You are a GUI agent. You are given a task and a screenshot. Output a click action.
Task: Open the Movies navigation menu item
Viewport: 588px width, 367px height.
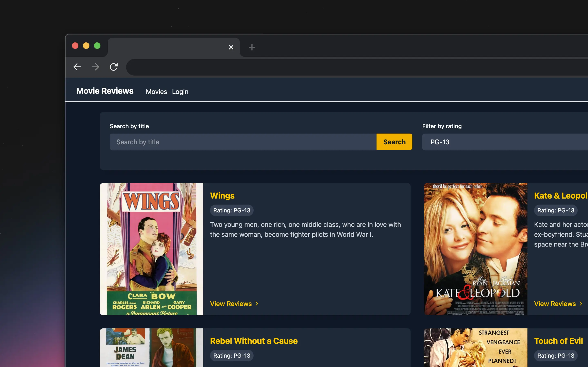156,92
